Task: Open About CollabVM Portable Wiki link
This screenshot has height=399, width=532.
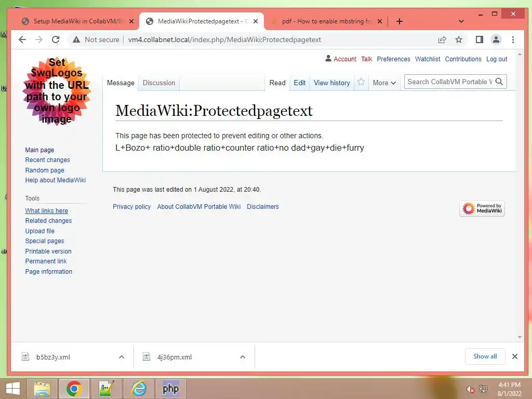Action: pos(199,207)
